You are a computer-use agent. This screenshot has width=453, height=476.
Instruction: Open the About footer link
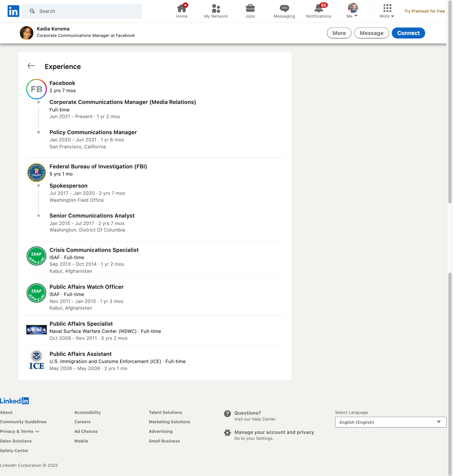(6, 412)
